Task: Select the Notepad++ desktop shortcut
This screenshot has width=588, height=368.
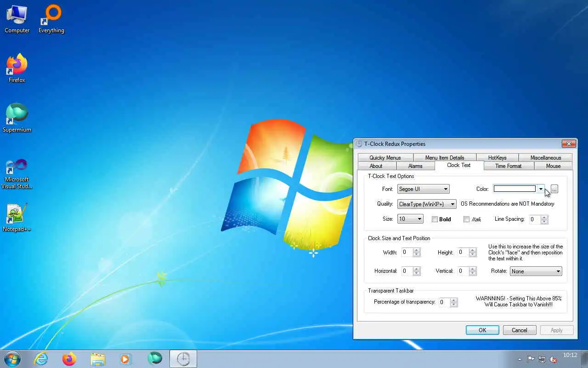Action: point(17,218)
